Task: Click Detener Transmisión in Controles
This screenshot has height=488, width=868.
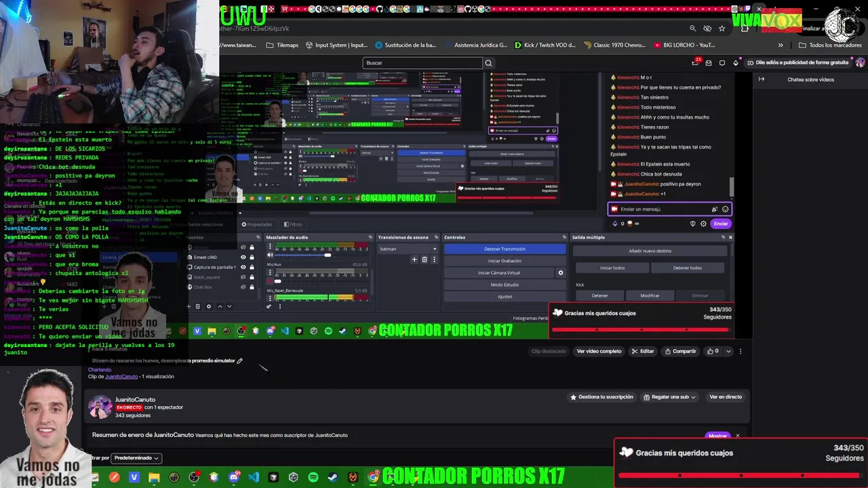Action: (x=505, y=249)
